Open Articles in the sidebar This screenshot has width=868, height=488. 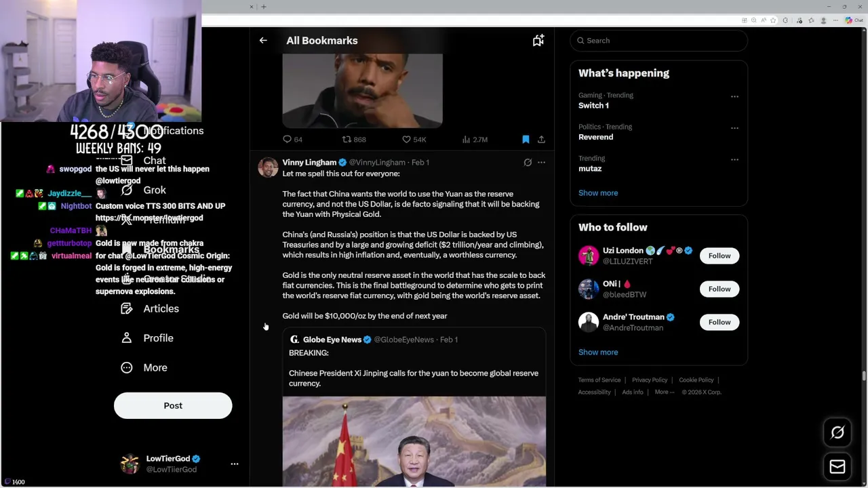point(150,309)
